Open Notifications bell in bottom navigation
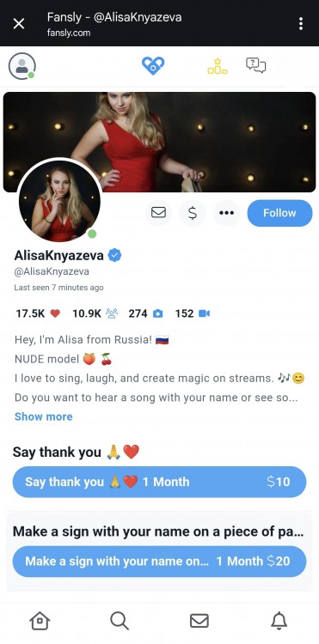 [x=279, y=620]
